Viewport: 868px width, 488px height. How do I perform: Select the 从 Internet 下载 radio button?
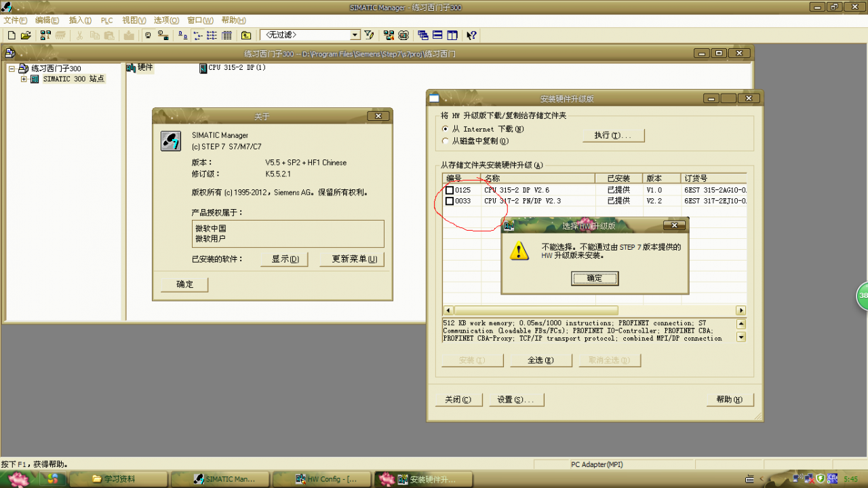(x=446, y=129)
